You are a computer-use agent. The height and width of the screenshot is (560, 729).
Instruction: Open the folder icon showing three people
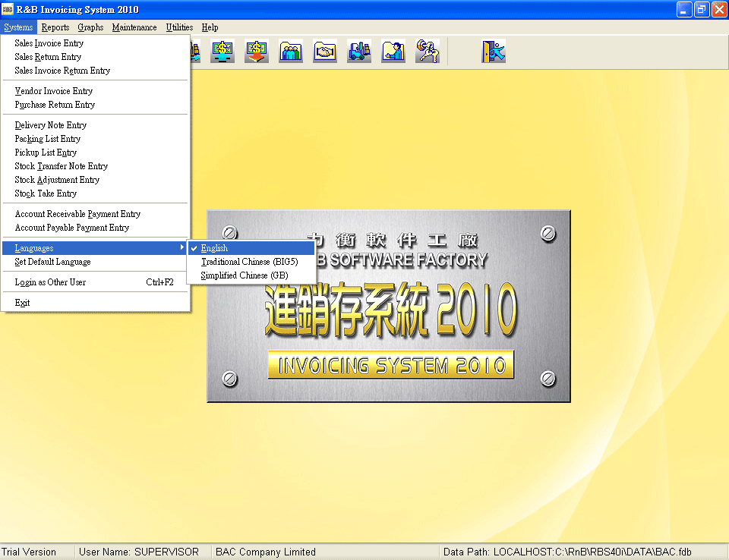coord(291,51)
